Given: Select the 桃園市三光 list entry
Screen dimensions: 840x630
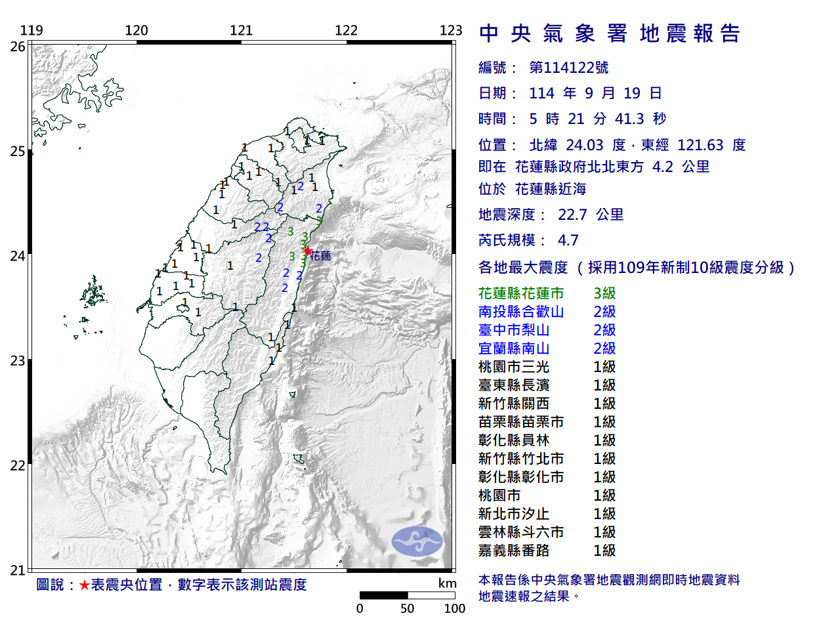Looking at the screenshot, I should click(545, 367).
